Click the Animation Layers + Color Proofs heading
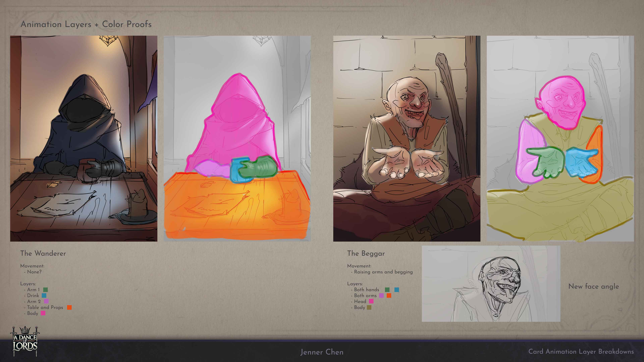Image resolution: width=644 pixels, height=362 pixels. point(86,24)
